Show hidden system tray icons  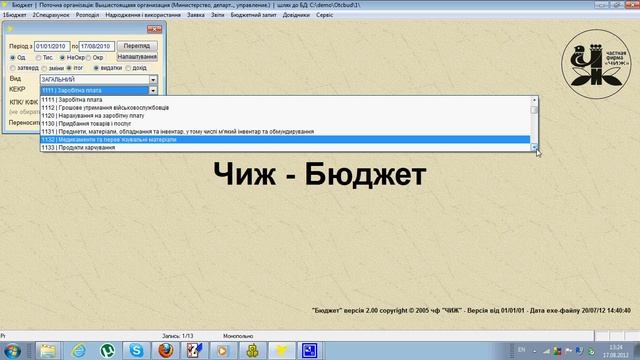click(x=535, y=351)
